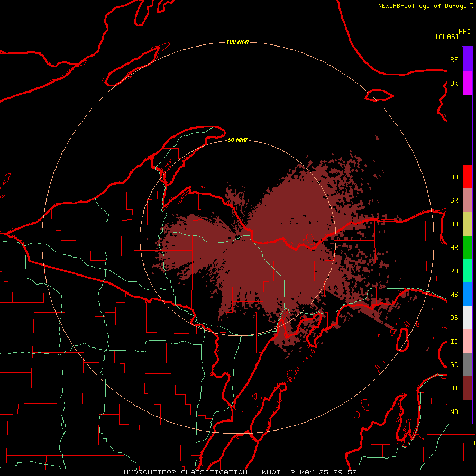Click the GR pink legend swatch
Viewport: 476px width, 476px height.
click(x=467, y=200)
